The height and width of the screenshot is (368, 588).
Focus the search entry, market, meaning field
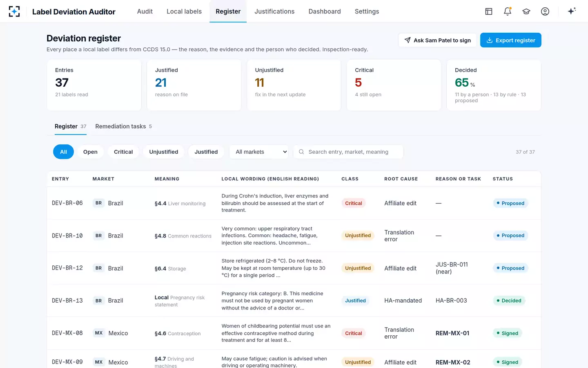pos(348,152)
